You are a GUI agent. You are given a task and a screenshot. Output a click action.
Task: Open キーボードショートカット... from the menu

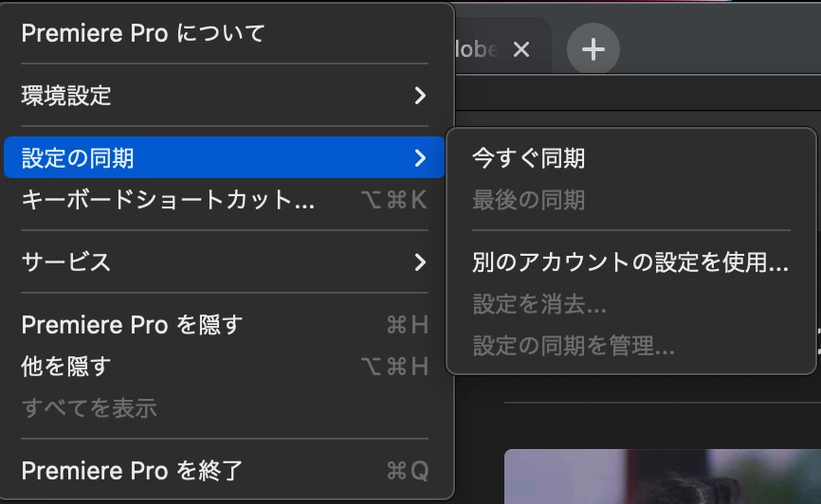pos(224,199)
